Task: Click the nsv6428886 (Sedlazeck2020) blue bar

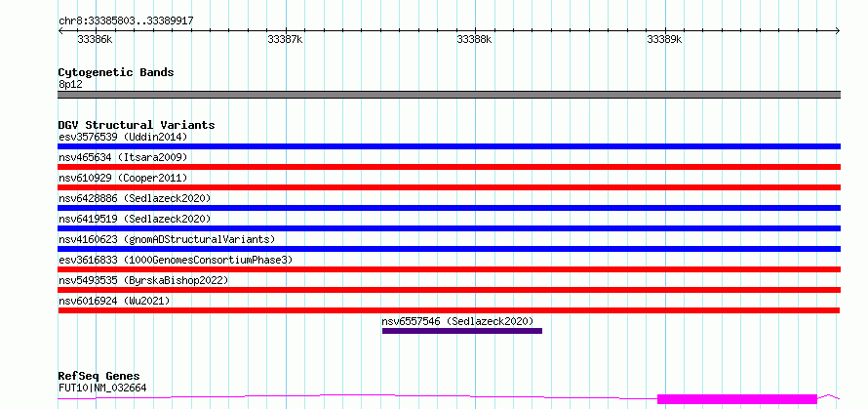Action: tap(449, 208)
